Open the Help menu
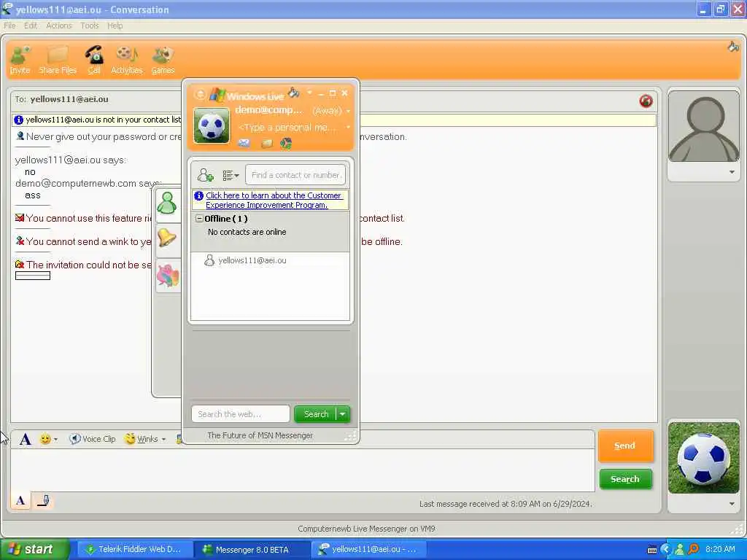 (115, 26)
